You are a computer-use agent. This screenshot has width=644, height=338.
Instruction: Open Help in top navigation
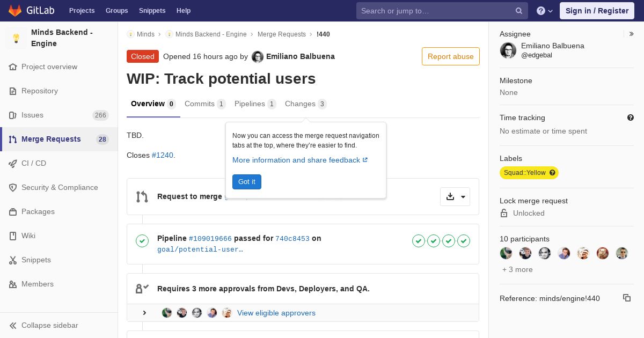click(184, 11)
